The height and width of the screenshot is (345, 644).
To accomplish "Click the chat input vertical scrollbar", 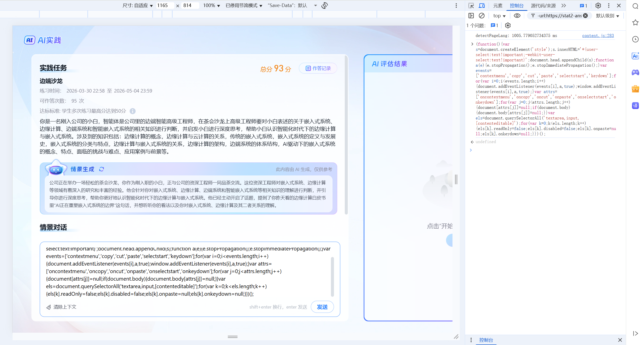I will pos(332,277).
